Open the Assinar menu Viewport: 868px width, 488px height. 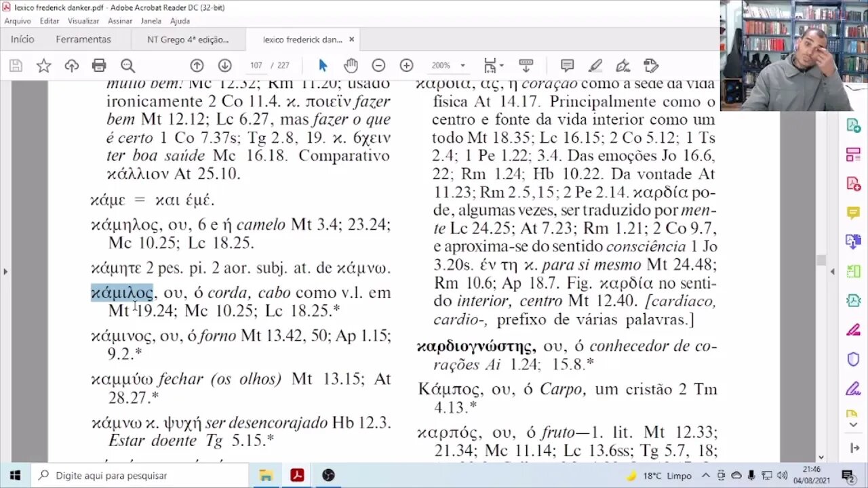point(120,21)
